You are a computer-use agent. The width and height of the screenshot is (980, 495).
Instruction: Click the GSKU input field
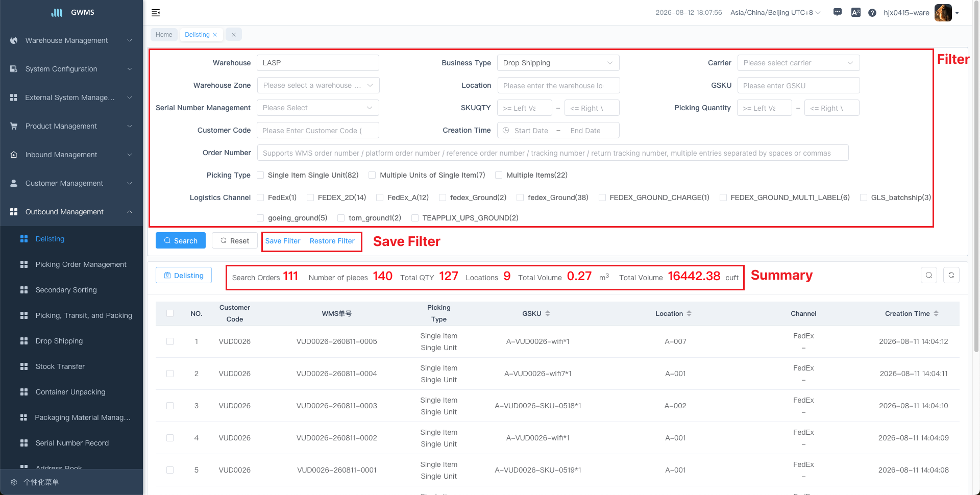[798, 85]
